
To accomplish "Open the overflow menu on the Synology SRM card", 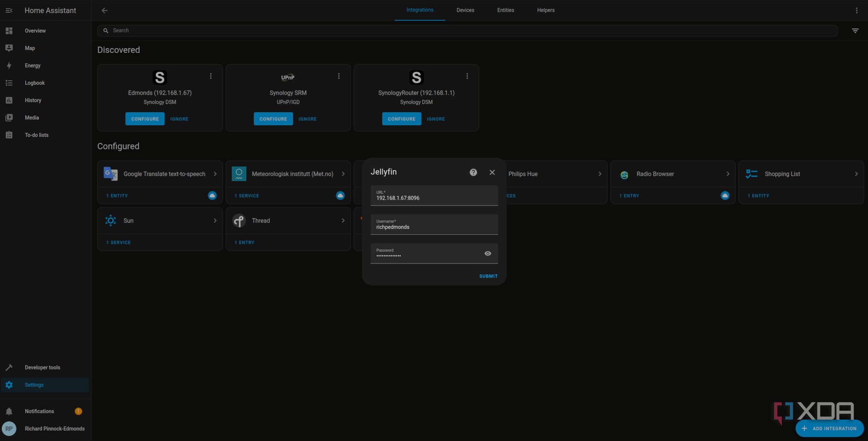I will tap(339, 76).
